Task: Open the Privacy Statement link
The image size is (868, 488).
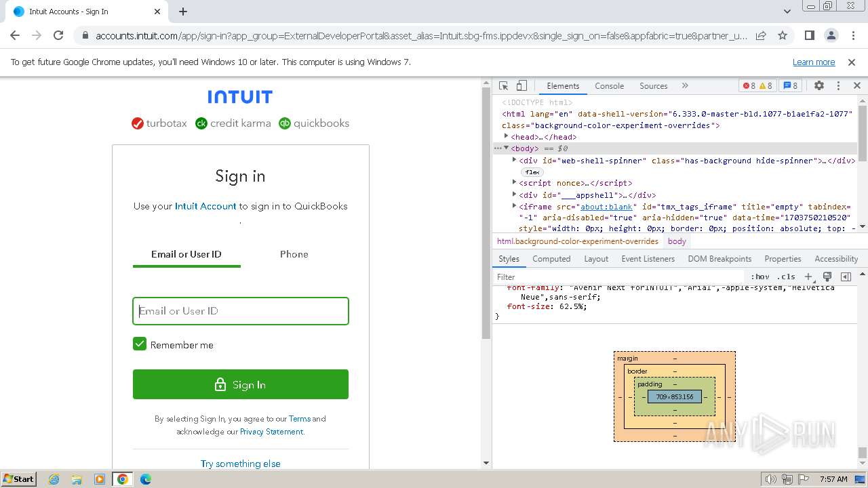Action: coord(271,432)
